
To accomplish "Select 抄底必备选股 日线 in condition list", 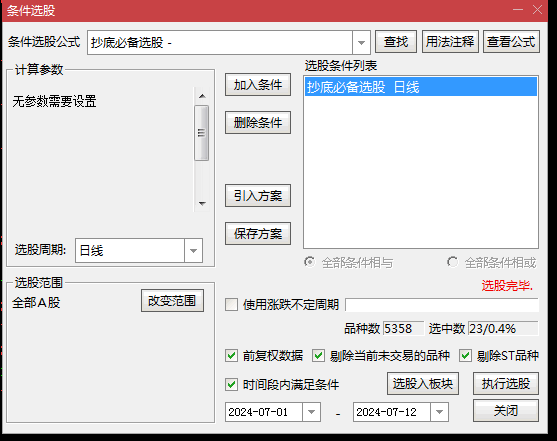I will (421, 87).
